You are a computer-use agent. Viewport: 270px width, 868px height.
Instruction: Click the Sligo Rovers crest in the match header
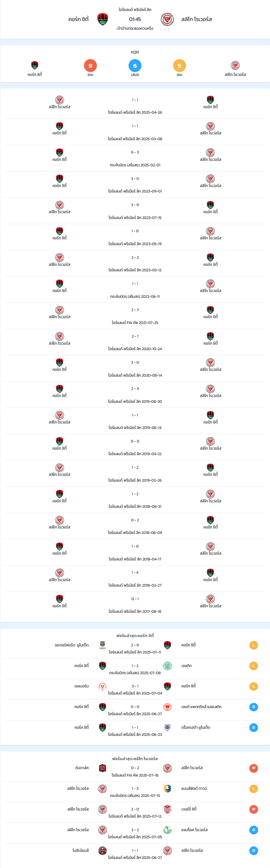(x=167, y=19)
